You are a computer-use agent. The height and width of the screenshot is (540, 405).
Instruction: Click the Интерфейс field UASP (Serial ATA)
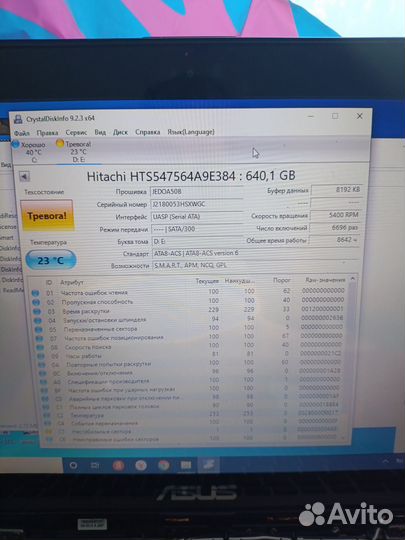[x=197, y=217]
